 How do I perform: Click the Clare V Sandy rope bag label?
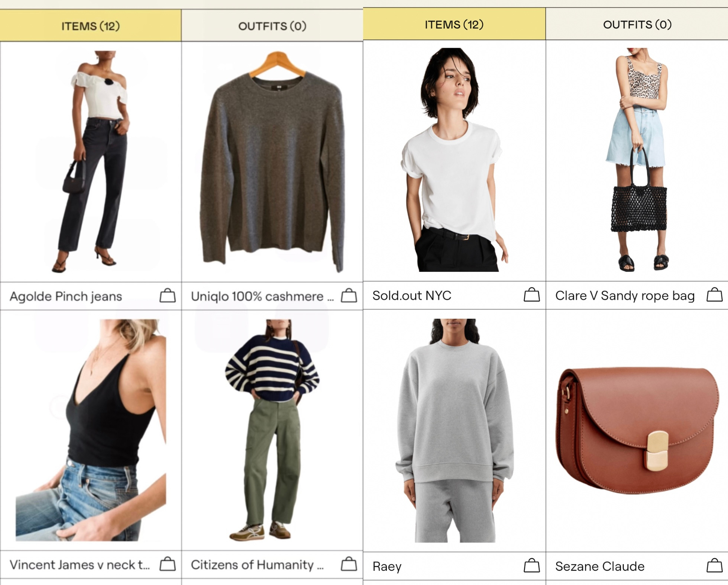coord(625,295)
